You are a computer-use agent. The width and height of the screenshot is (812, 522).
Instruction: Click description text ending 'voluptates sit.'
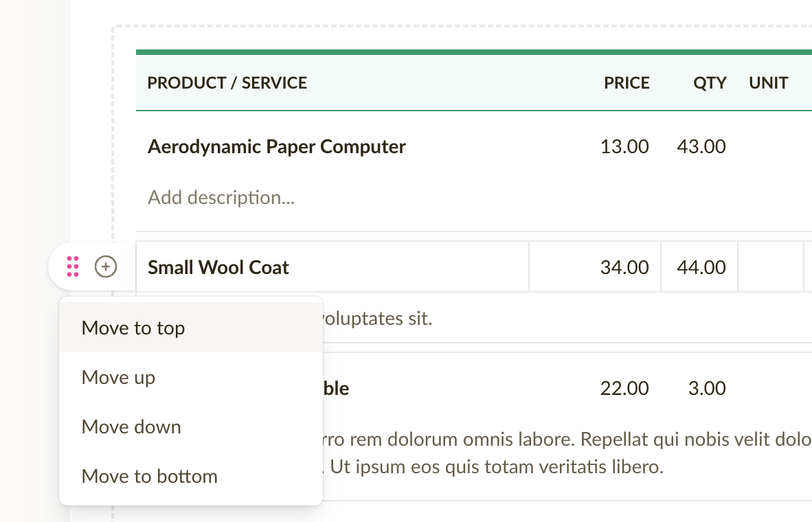(378, 319)
